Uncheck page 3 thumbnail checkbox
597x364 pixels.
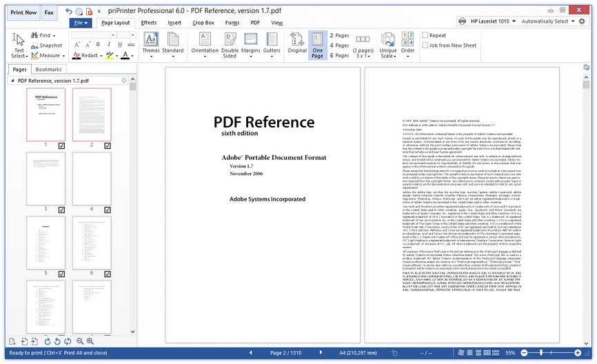point(61,210)
